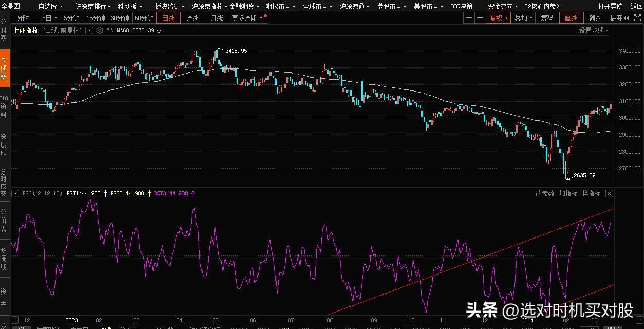Expand the 自选股 menu dropdown

pos(51,6)
